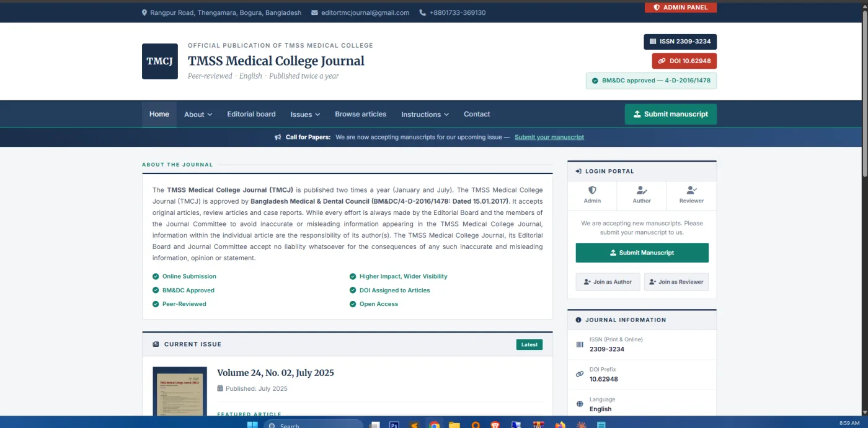Click the Windows taskbar Search box
Viewport: 868px width, 428px height.
(x=313, y=425)
